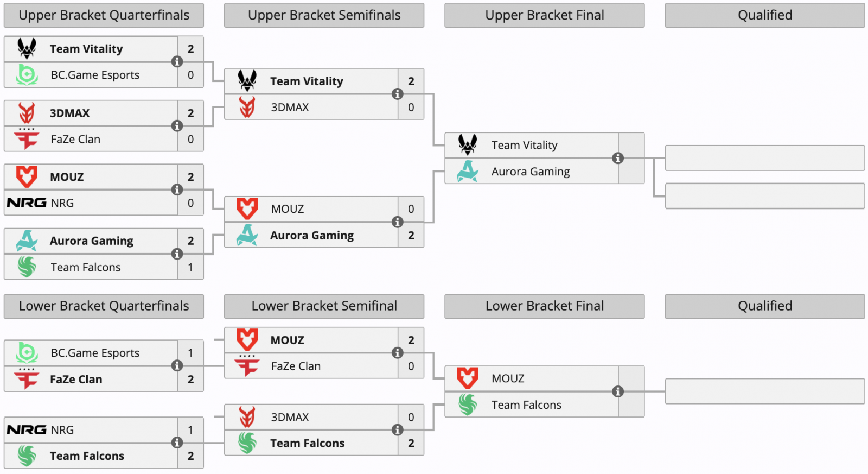
Task: Open info icon for Upper Bracket Final match
Action: (617, 158)
